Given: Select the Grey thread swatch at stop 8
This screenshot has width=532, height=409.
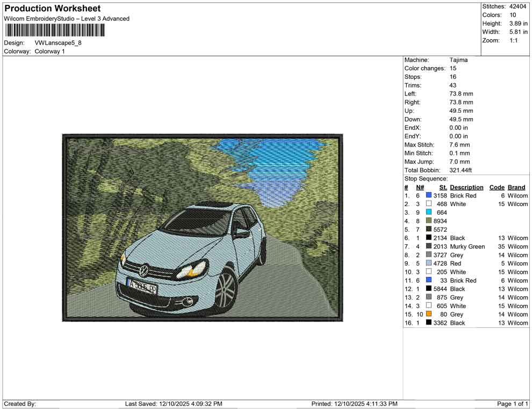Looking at the screenshot, I should pos(428,255).
